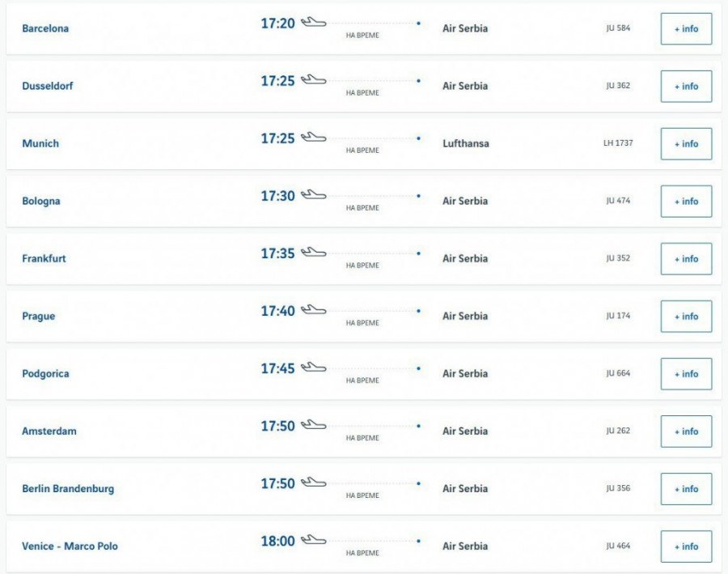
Task: Click the Amsterdam flight number JU 262
Action: click(618, 431)
